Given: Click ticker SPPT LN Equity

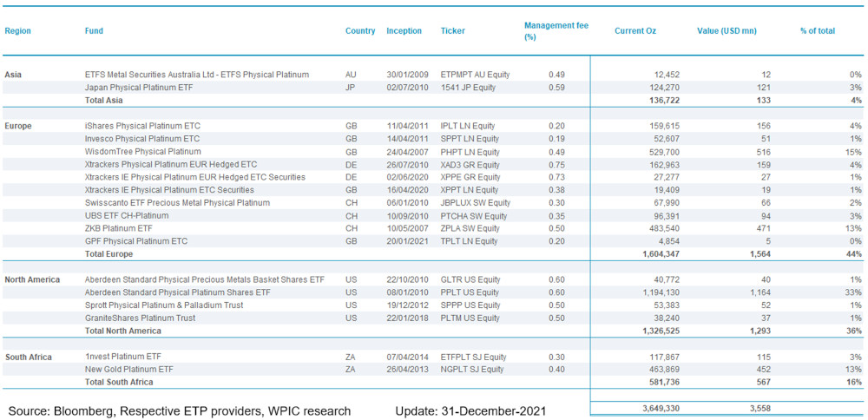Looking at the screenshot, I should tap(470, 138).
